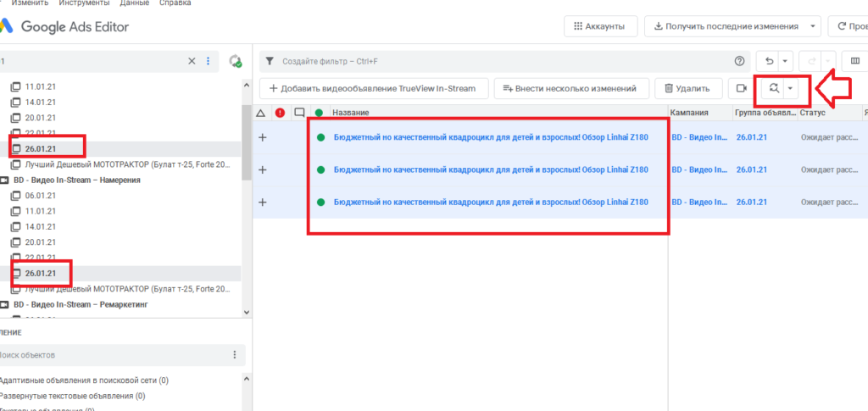The height and width of the screenshot is (411, 868).
Task: Sort by the comment column header icon
Action: 299,113
